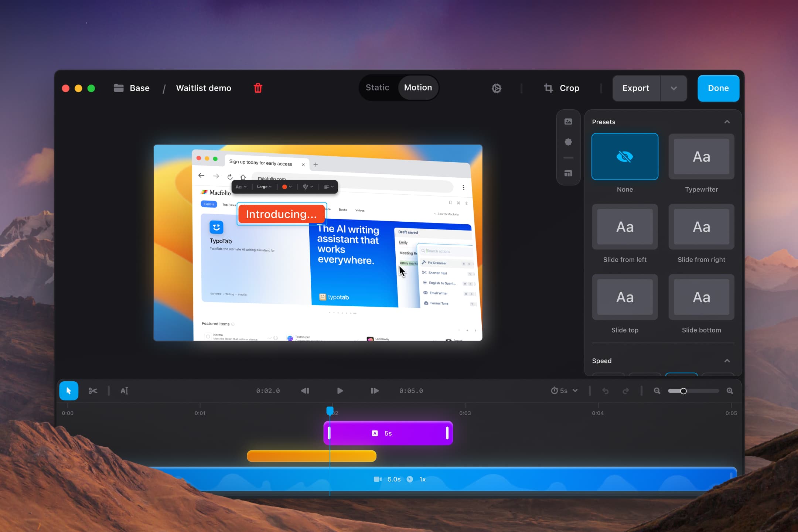Select the orange timeline clip
This screenshot has width=798, height=532.
311,456
